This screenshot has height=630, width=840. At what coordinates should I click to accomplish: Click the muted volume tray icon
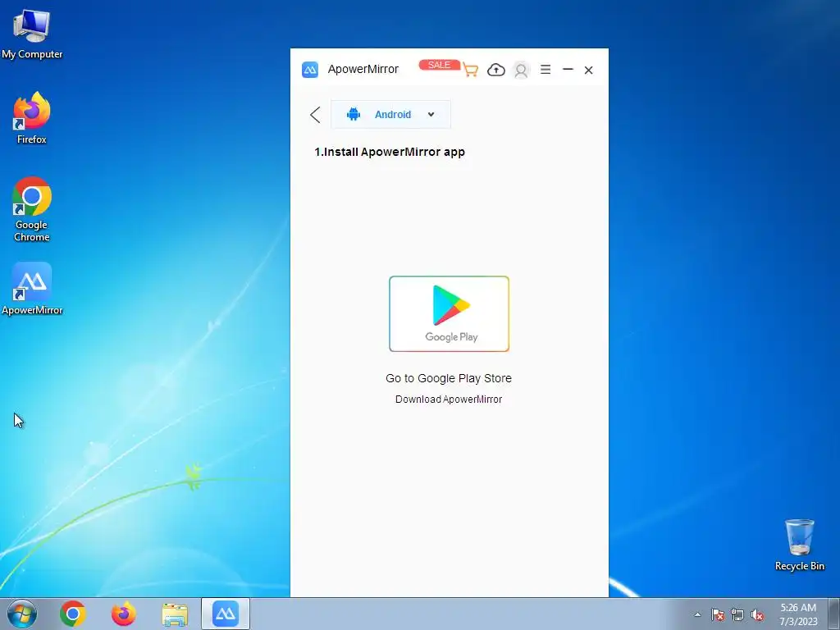[757, 614]
